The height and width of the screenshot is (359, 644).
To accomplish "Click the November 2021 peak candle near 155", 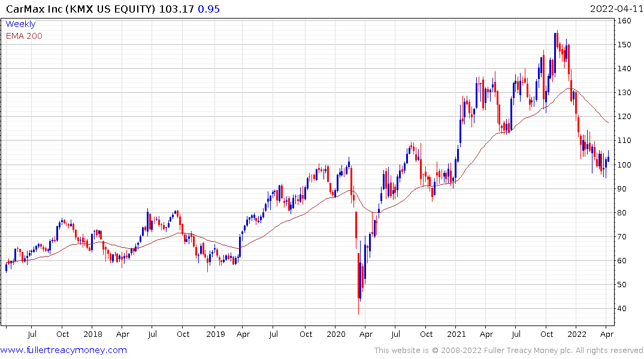I will click(557, 40).
